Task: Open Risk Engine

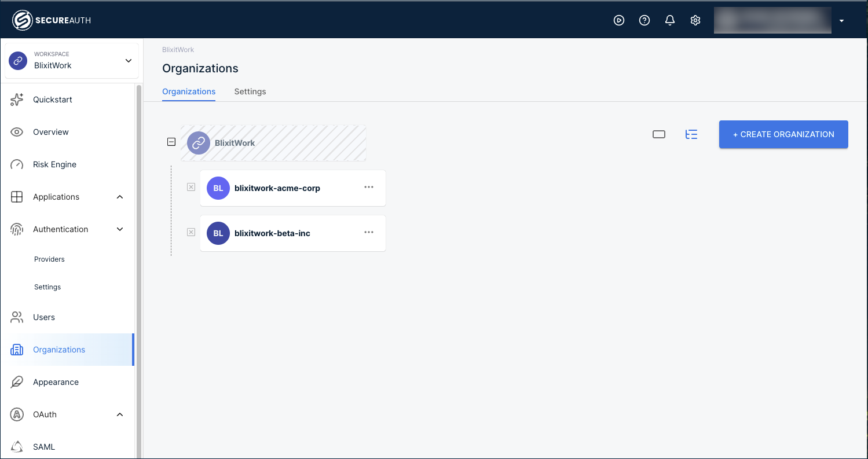Action: pyautogui.click(x=54, y=164)
